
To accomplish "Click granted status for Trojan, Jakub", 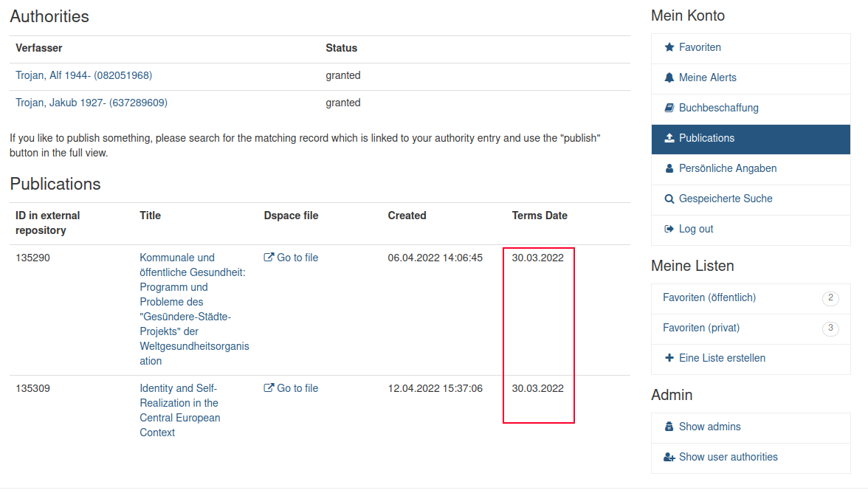I will click(342, 103).
